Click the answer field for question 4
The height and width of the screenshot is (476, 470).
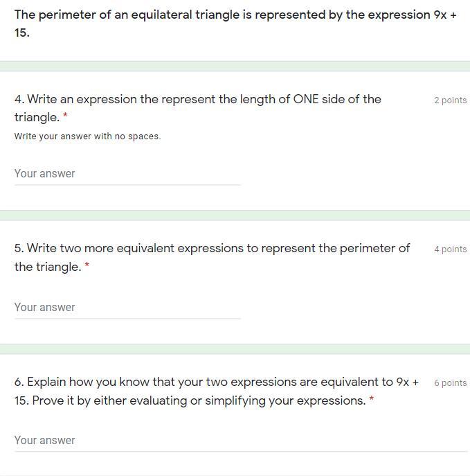click(x=127, y=173)
